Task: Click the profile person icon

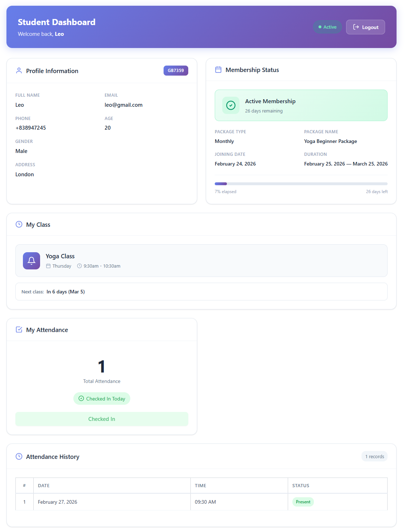Action: [19, 71]
